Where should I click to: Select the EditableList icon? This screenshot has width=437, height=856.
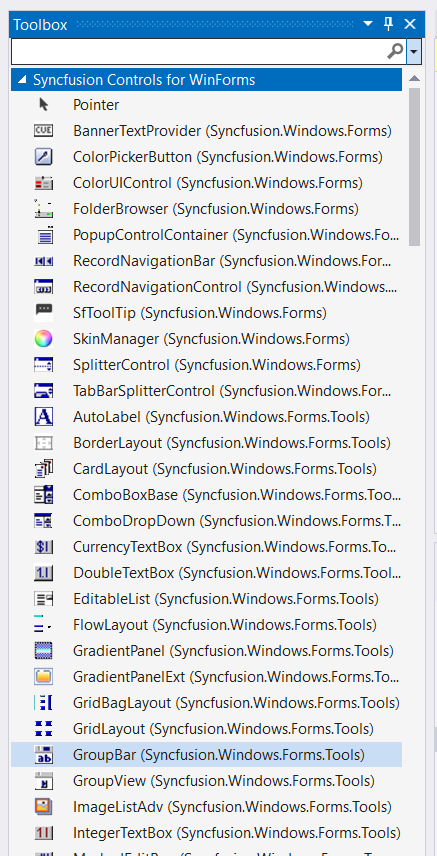click(43, 599)
